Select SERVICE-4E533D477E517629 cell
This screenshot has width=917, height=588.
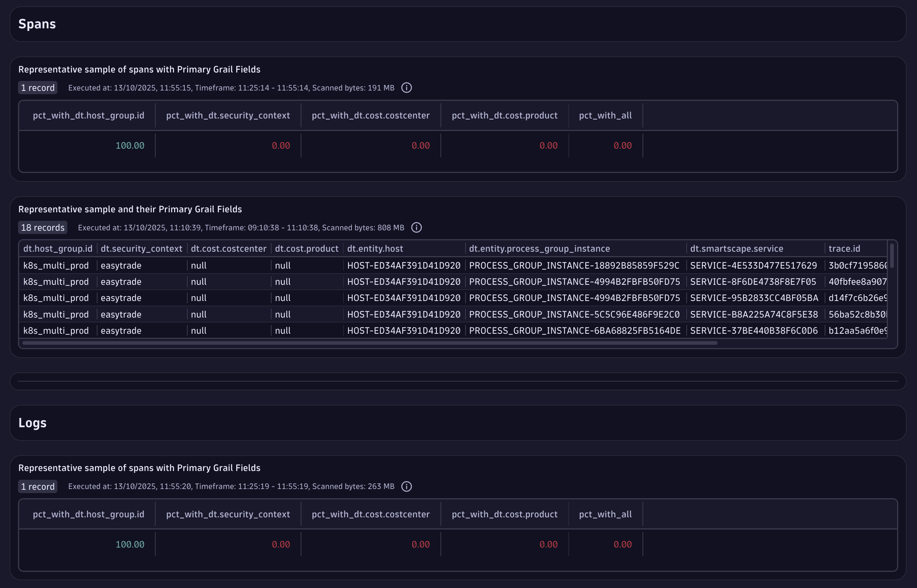pyautogui.click(x=753, y=265)
